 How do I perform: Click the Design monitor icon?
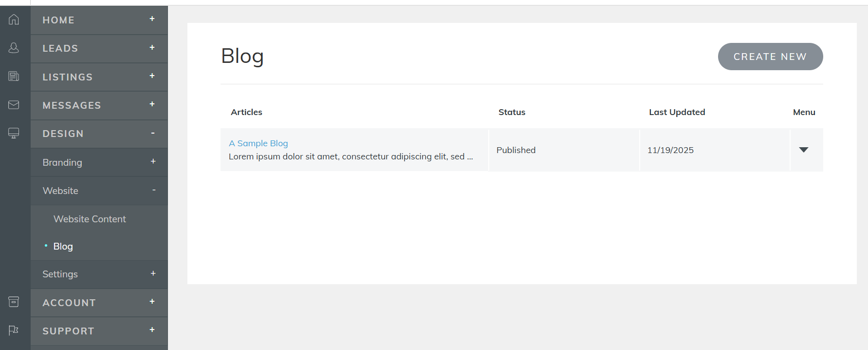click(x=14, y=133)
